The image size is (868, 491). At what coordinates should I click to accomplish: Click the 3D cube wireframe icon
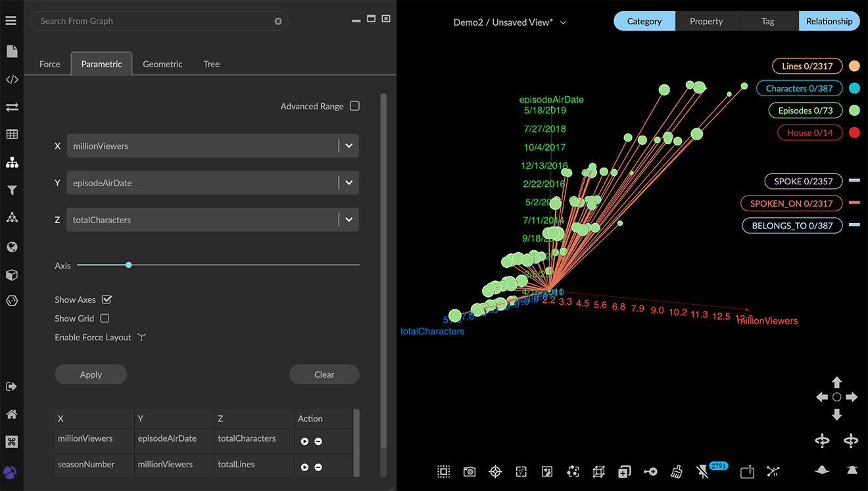tap(598, 471)
